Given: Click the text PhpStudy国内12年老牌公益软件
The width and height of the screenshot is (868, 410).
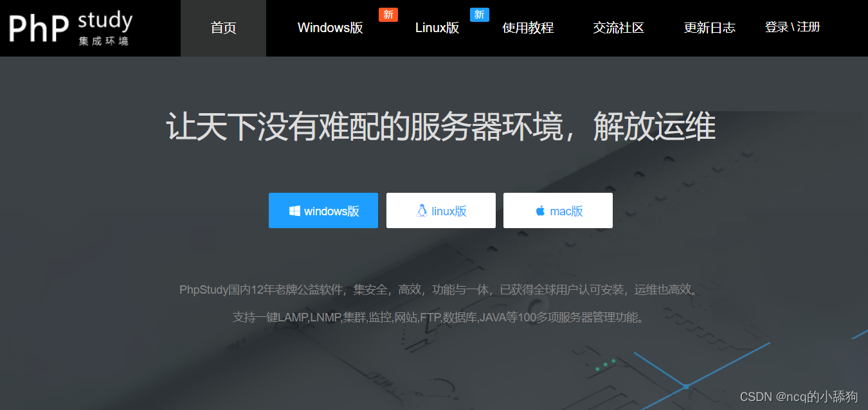Looking at the screenshot, I should (261, 290).
